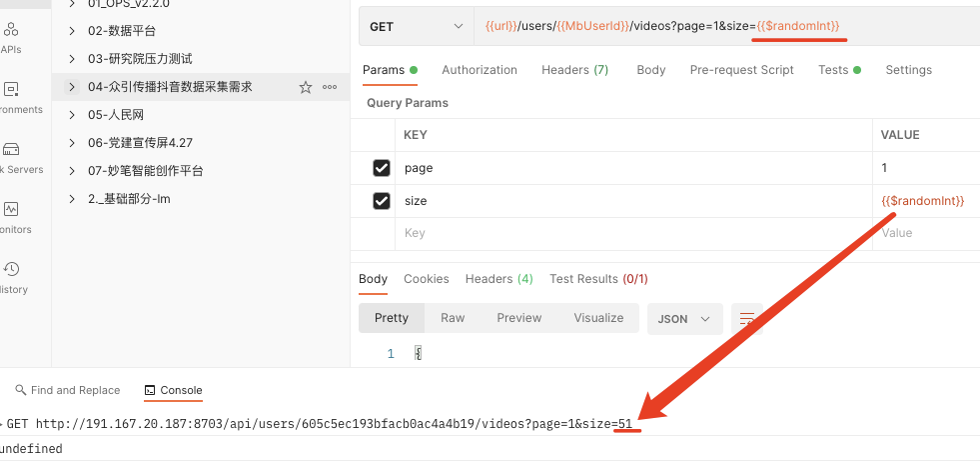Uncheck the page query parameter
This screenshot has height=467, width=980.
pos(382,168)
